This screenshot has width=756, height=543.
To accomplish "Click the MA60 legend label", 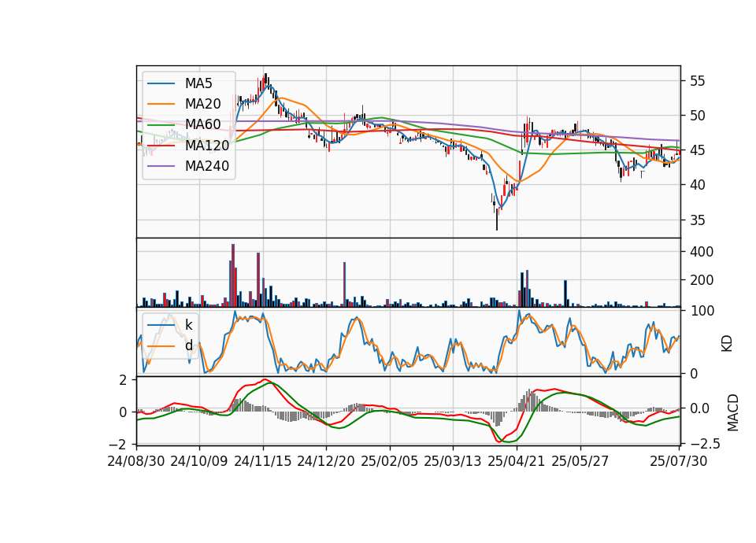I will pyautogui.click(x=202, y=125).
